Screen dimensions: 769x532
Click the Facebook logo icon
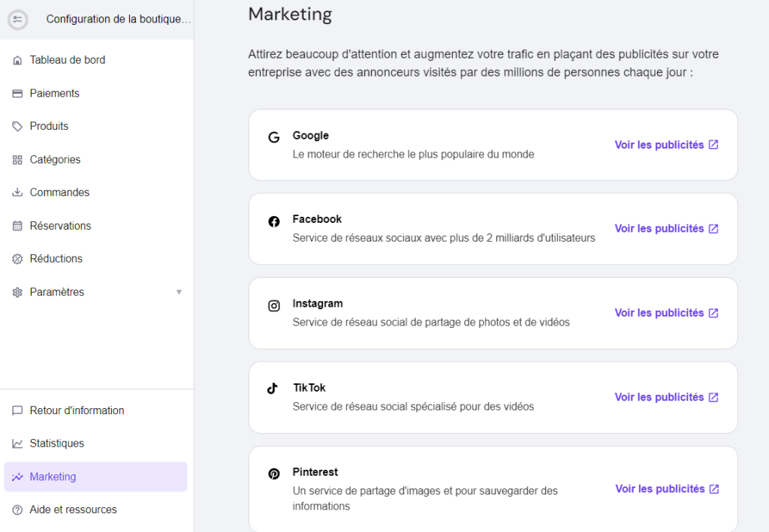click(x=274, y=221)
